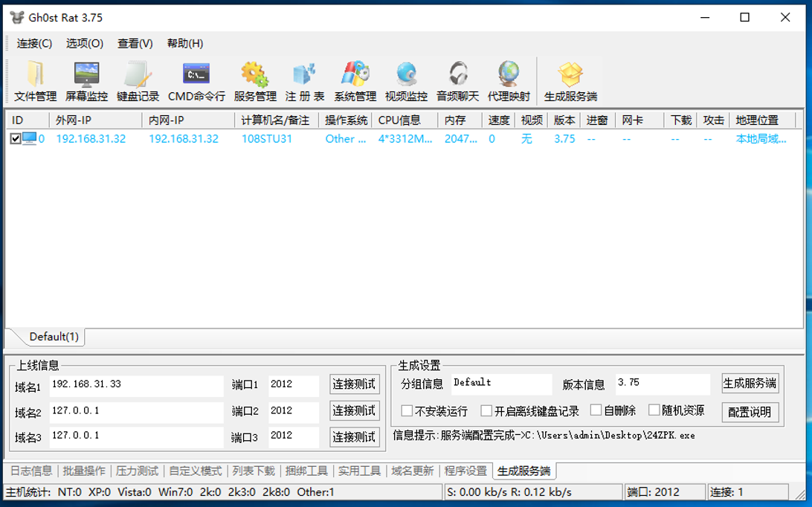Switch to the 程序设置 tab
Image resolution: width=812 pixels, height=507 pixels.
(465, 471)
